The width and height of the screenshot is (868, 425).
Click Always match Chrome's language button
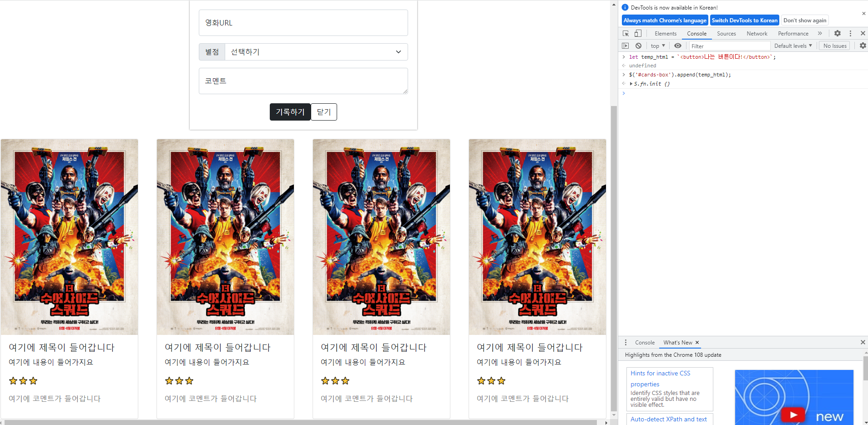coord(665,20)
